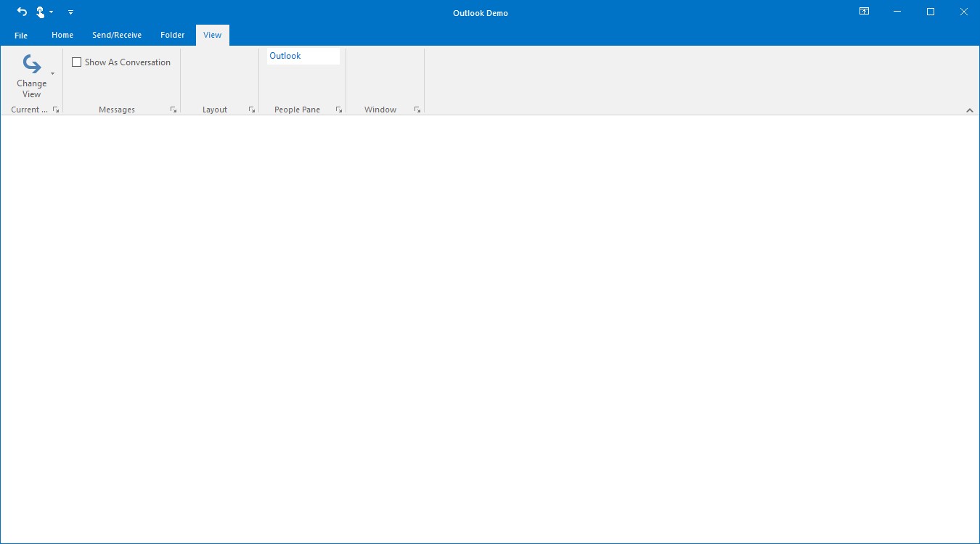Open the Window group dialog launcher
The image size is (980, 544).
tap(417, 110)
